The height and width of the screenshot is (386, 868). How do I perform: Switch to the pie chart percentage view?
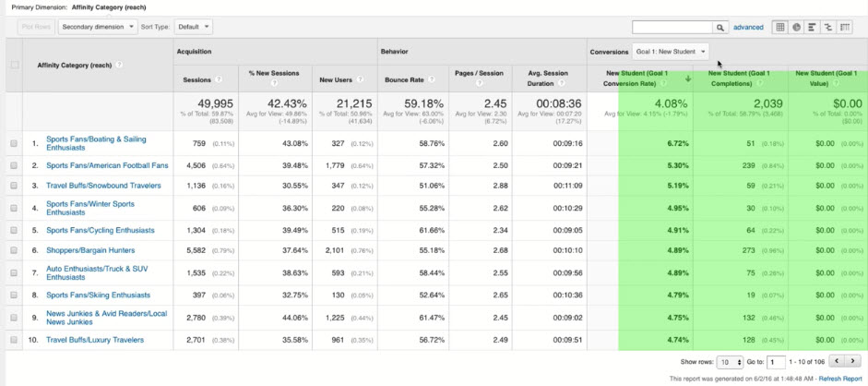click(x=796, y=28)
